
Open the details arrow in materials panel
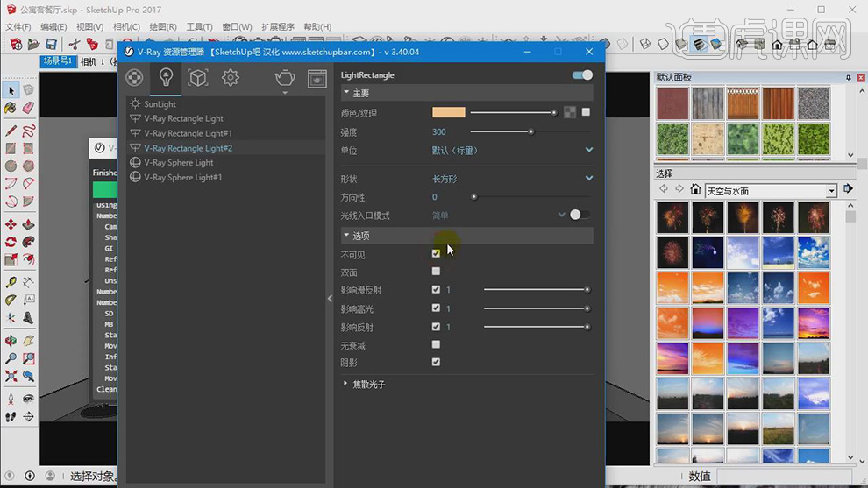click(x=848, y=189)
